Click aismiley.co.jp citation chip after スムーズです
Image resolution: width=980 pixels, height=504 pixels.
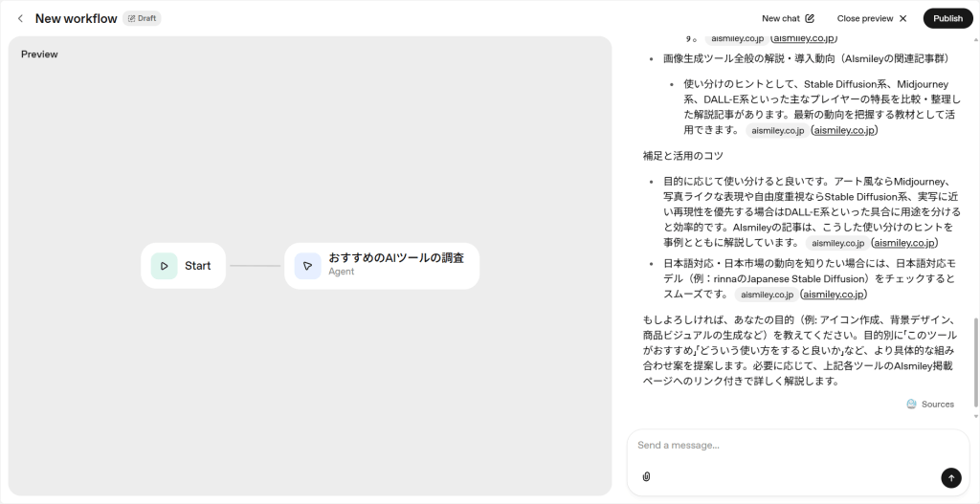(766, 295)
